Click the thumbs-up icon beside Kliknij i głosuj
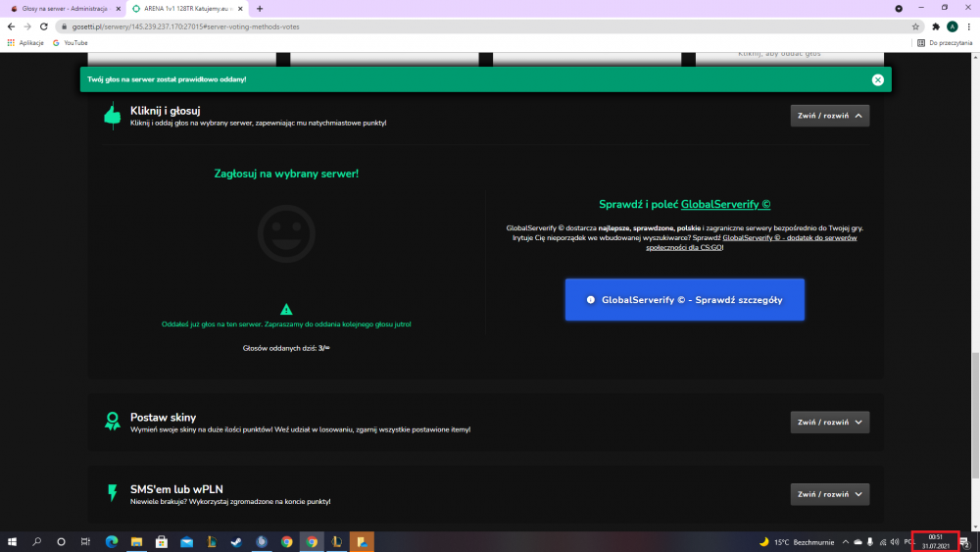The width and height of the screenshot is (980, 552). coord(113,116)
